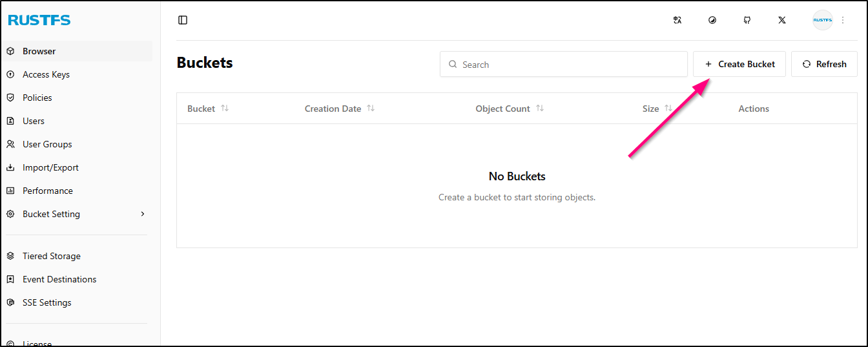
Task: Open the X (Twitter) icon link
Action: tap(782, 20)
